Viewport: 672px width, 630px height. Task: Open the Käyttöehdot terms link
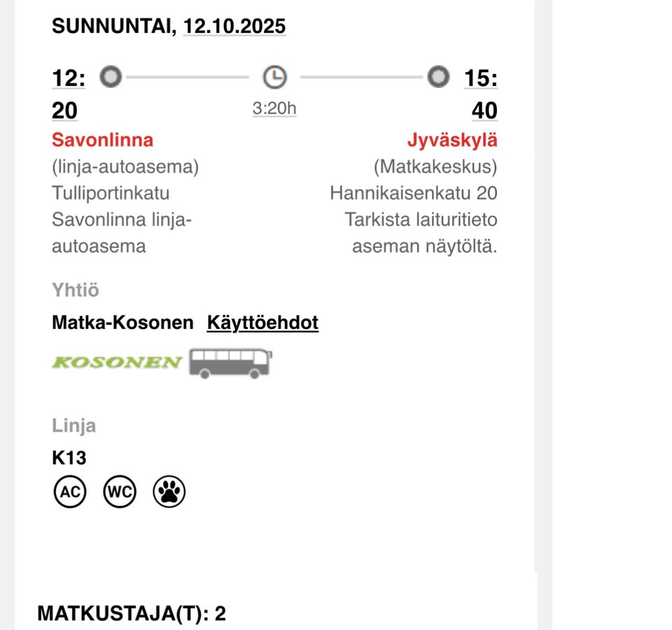[262, 322]
